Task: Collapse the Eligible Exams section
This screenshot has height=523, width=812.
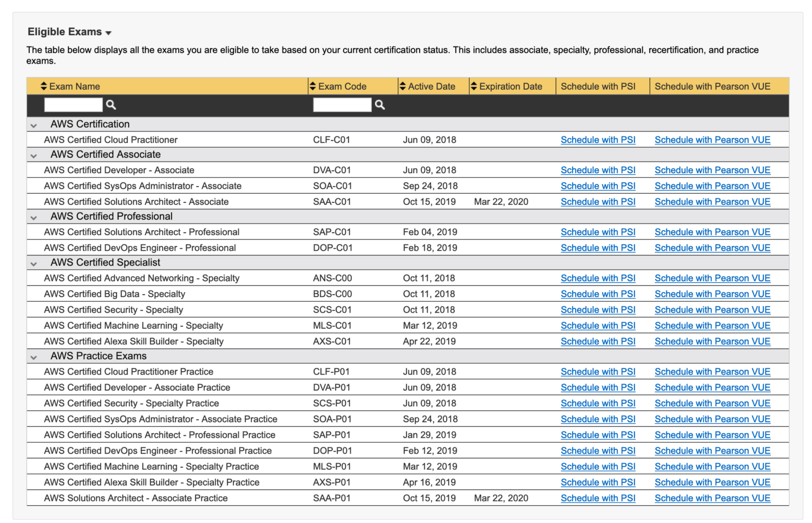Action: 108,33
